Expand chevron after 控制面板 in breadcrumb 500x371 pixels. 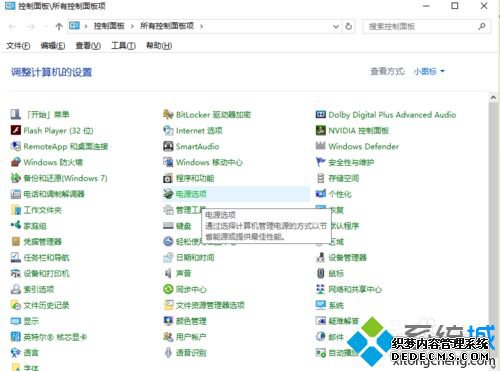(132, 26)
